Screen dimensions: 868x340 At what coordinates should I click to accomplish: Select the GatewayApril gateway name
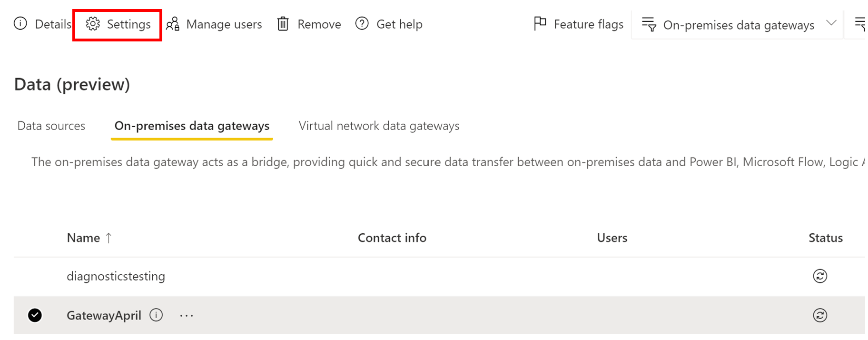[104, 315]
